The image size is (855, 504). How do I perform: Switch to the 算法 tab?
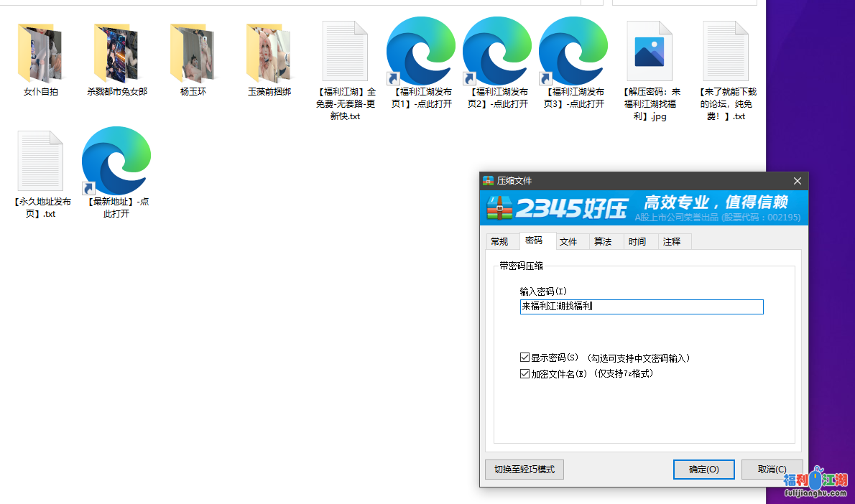coord(606,241)
